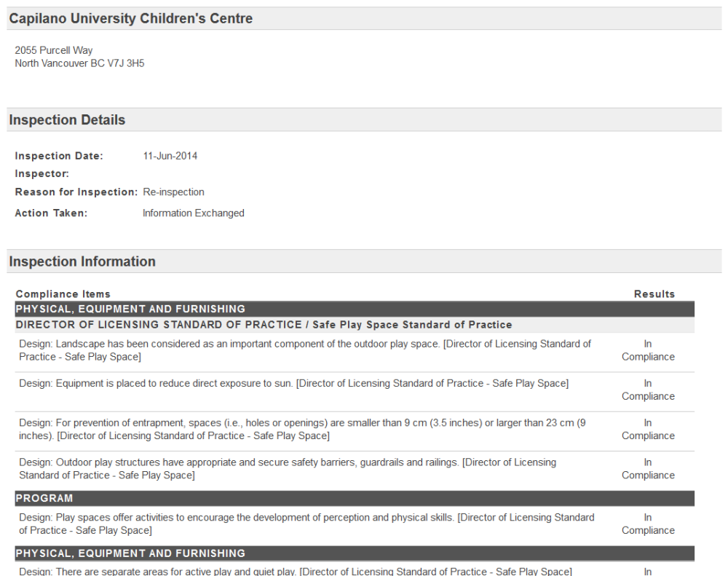The width and height of the screenshot is (728, 576).
Task: Click the Re-inspection reason value
Action: pyautogui.click(x=173, y=192)
